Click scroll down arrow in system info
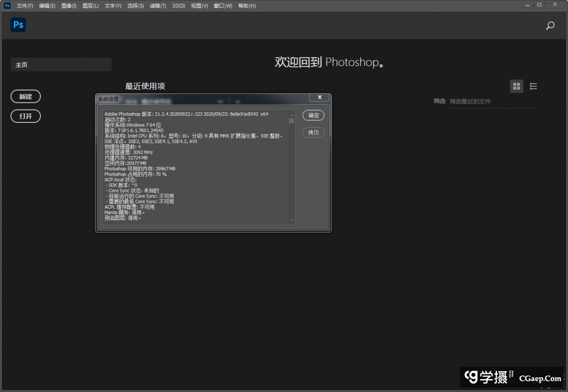Image resolution: width=568 pixels, height=392 pixels. pos(292,220)
